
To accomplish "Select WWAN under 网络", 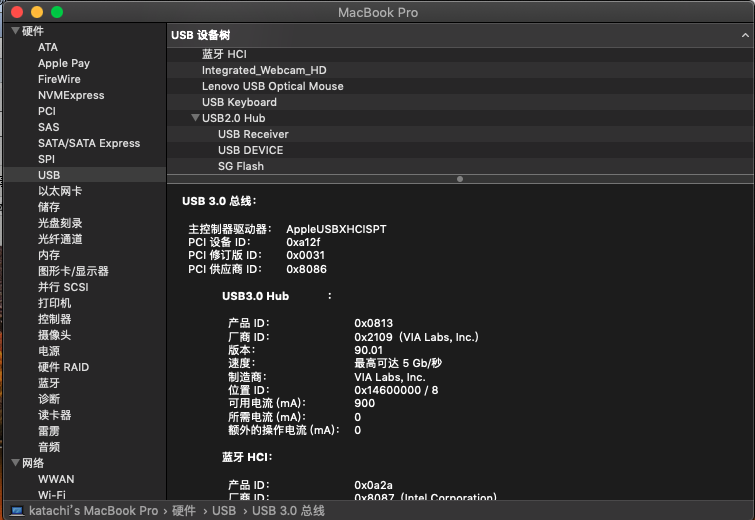I will pos(56,479).
